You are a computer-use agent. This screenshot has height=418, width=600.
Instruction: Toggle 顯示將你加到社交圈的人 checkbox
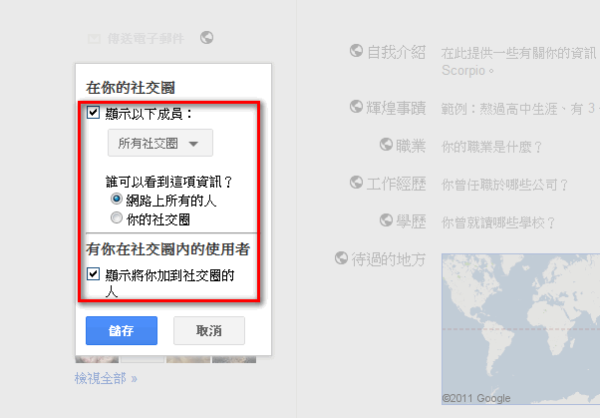[x=93, y=274]
